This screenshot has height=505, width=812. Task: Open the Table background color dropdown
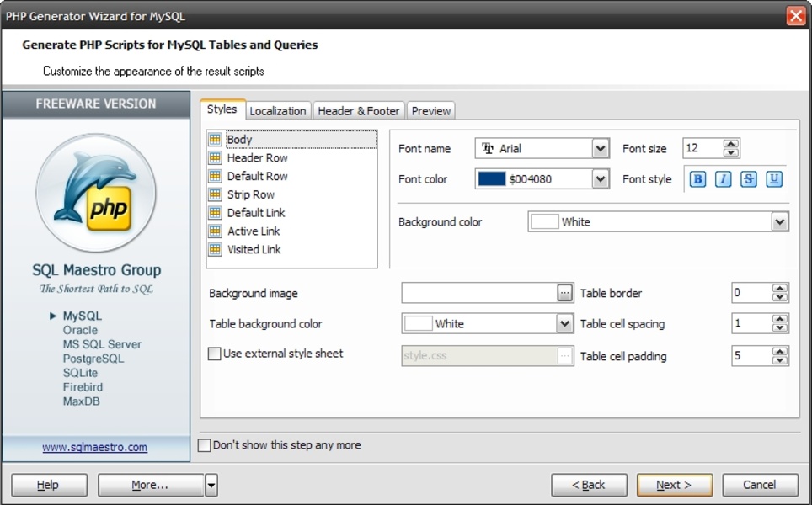point(564,323)
